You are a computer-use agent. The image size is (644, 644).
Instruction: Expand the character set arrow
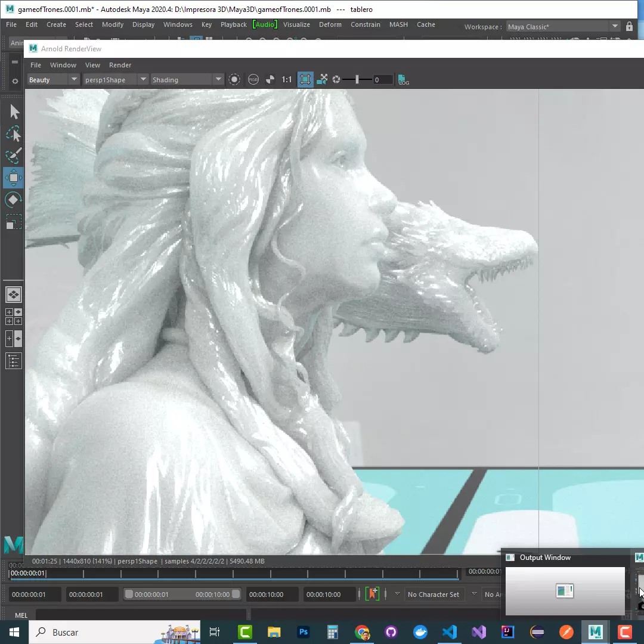[x=397, y=593]
